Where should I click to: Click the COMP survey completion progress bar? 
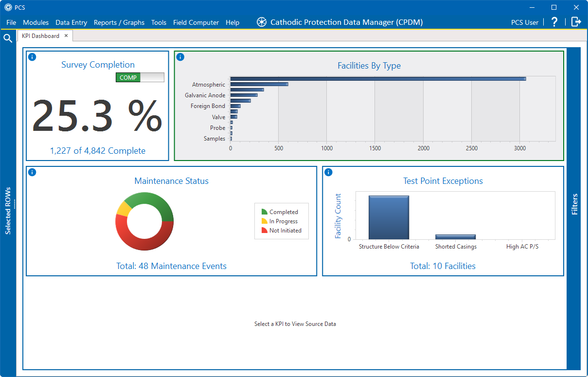pyautogui.click(x=140, y=77)
